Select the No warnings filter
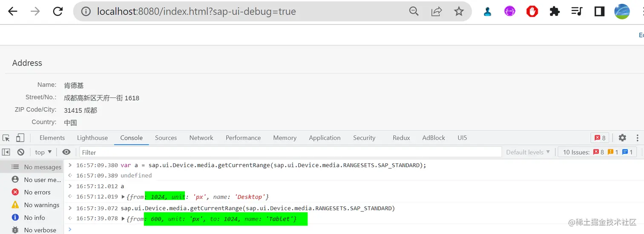The width and height of the screenshot is (644, 234). pos(32,205)
